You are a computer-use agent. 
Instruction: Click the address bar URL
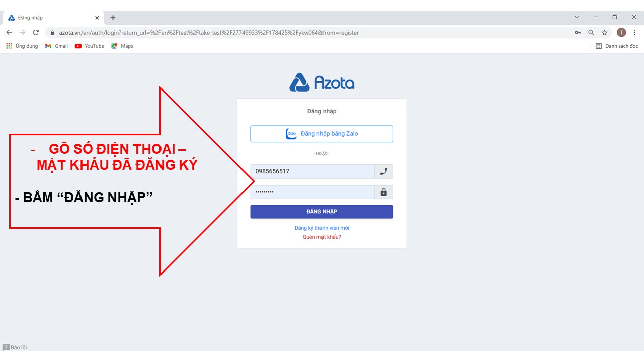pyautogui.click(x=209, y=33)
